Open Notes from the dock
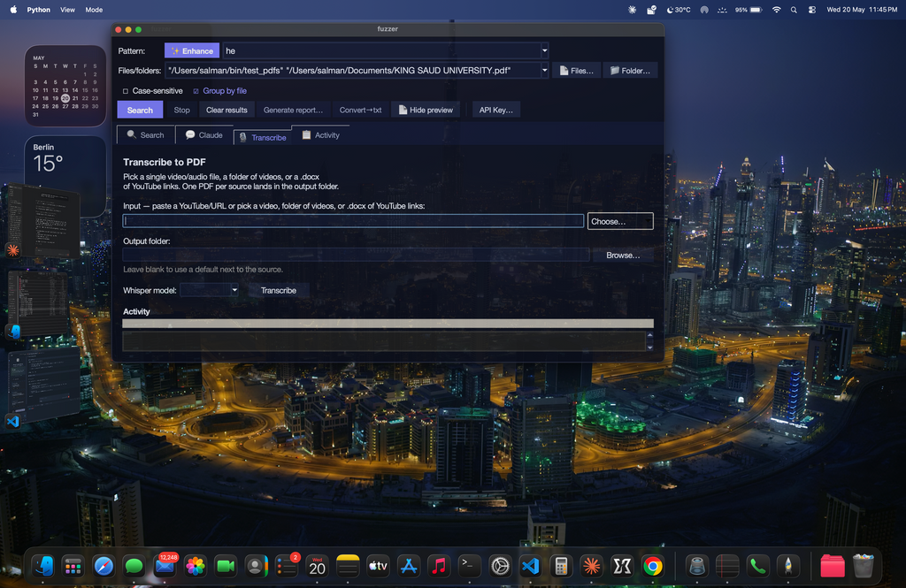 pyautogui.click(x=347, y=567)
